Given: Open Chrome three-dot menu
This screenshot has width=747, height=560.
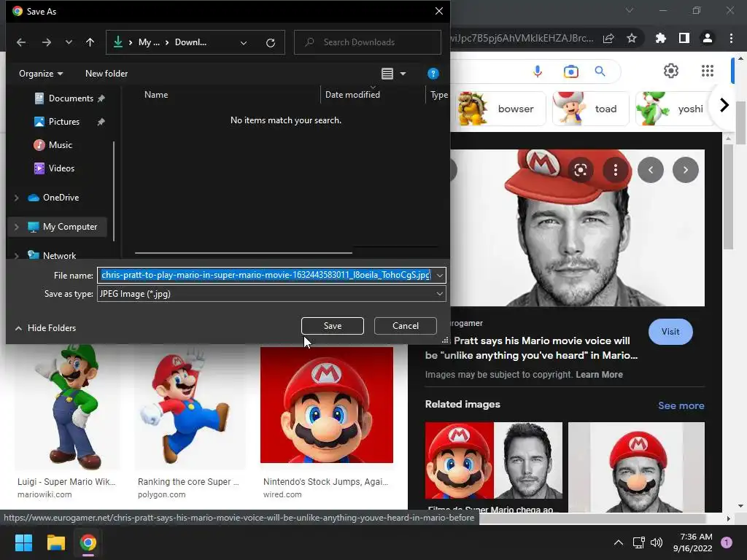Looking at the screenshot, I should [x=731, y=38].
